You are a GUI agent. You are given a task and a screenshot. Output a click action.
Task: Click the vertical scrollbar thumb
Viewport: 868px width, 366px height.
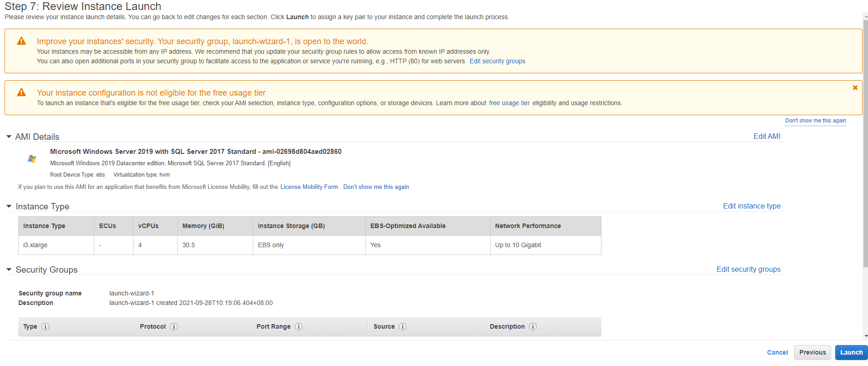tap(865, 143)
